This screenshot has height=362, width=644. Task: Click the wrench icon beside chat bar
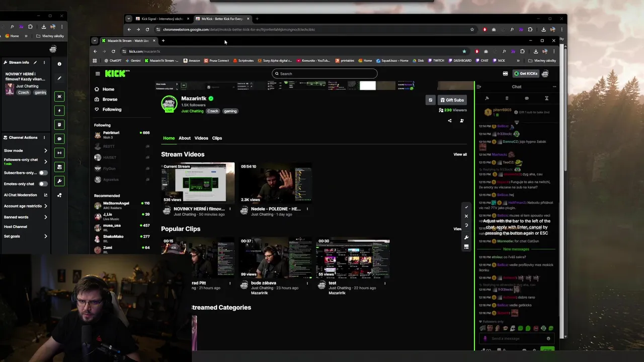pos(466,237)
